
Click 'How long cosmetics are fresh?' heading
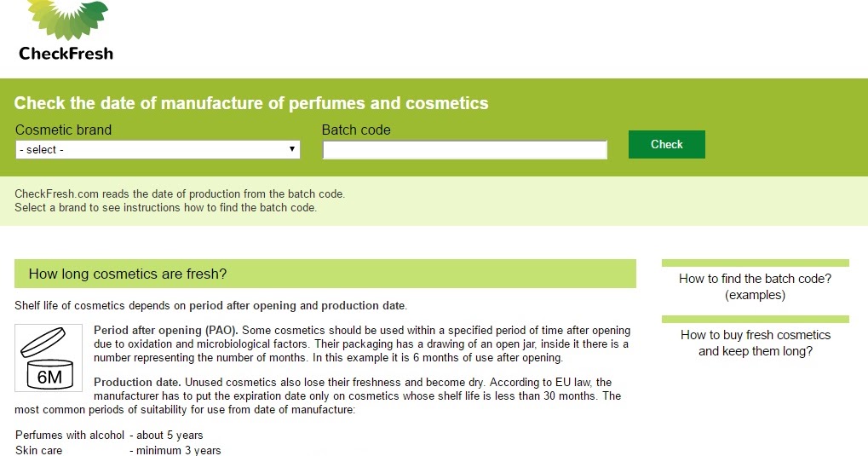click(128, 274)
